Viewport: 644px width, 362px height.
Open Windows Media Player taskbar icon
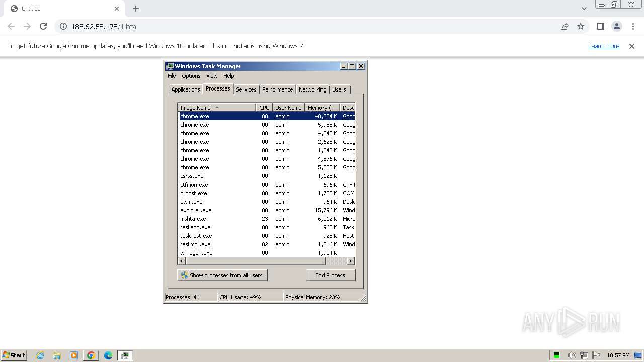click(x=74, y=355)
